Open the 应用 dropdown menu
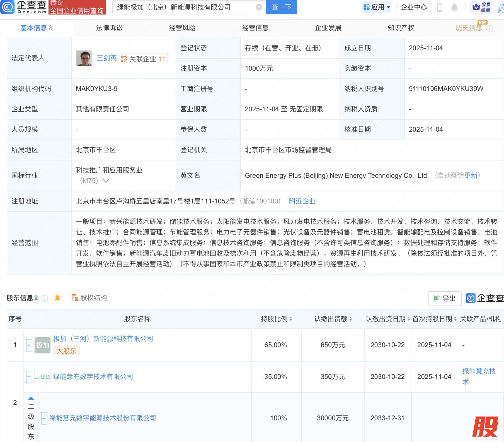This screenshot has width=504, height=442. tap(377, 7)
